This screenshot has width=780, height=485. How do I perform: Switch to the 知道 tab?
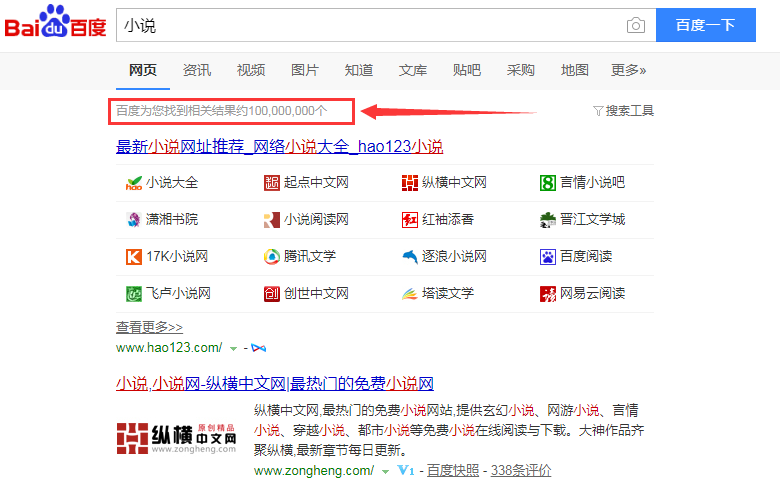point(359,70)
